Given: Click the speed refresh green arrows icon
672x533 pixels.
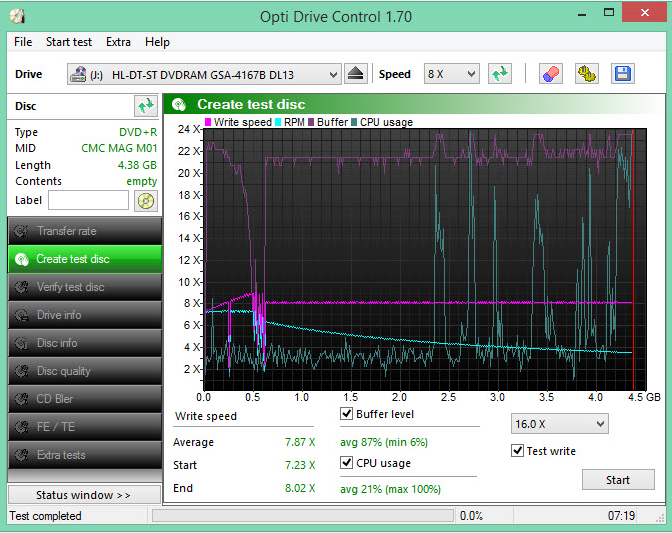Looking at the screenshot, I should [x=499, y=74].
